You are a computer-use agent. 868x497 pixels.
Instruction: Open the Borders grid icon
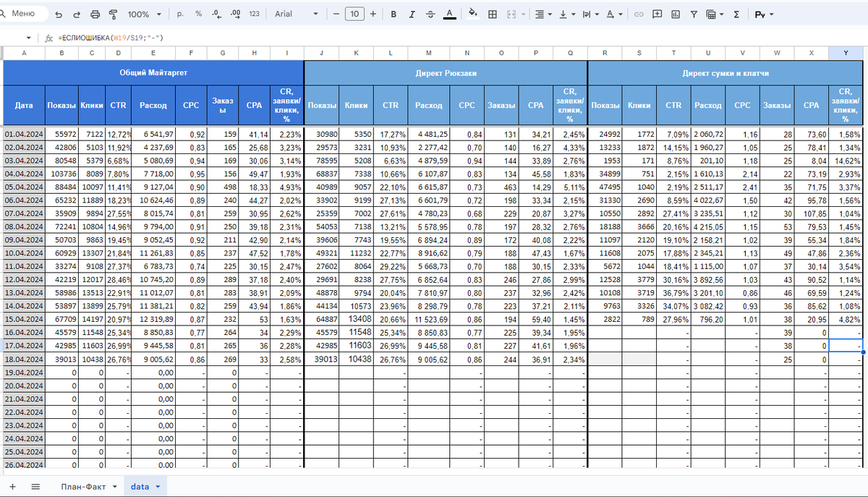[493, 14]
